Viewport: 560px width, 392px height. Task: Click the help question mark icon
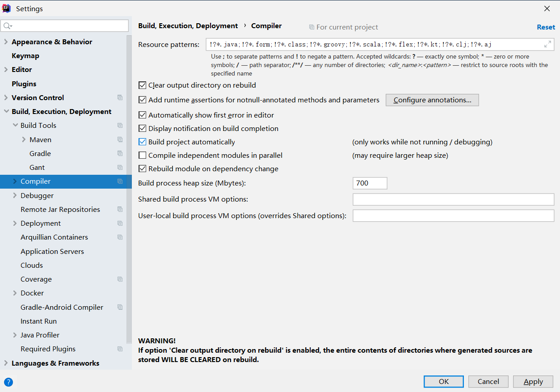8,382
